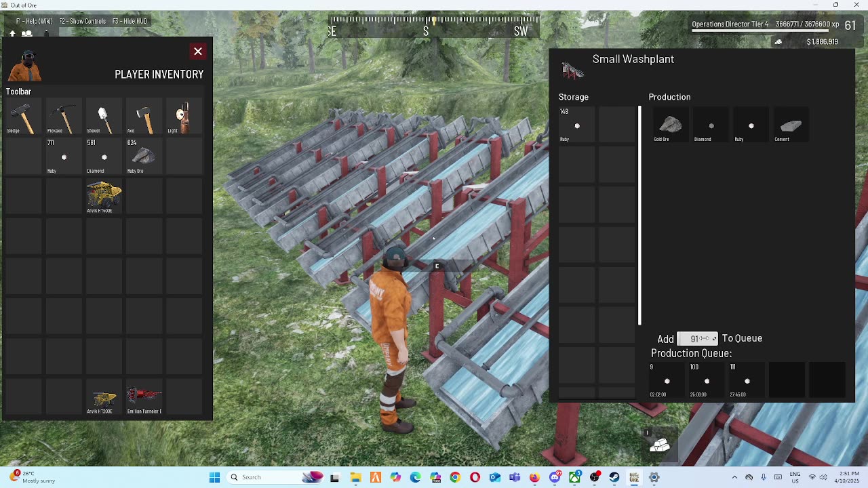This screenshot has height=488, width=868.
Task: Select the queued item with 02:02:00 timer
Action: pyautogui.click(x=667, y=380)
